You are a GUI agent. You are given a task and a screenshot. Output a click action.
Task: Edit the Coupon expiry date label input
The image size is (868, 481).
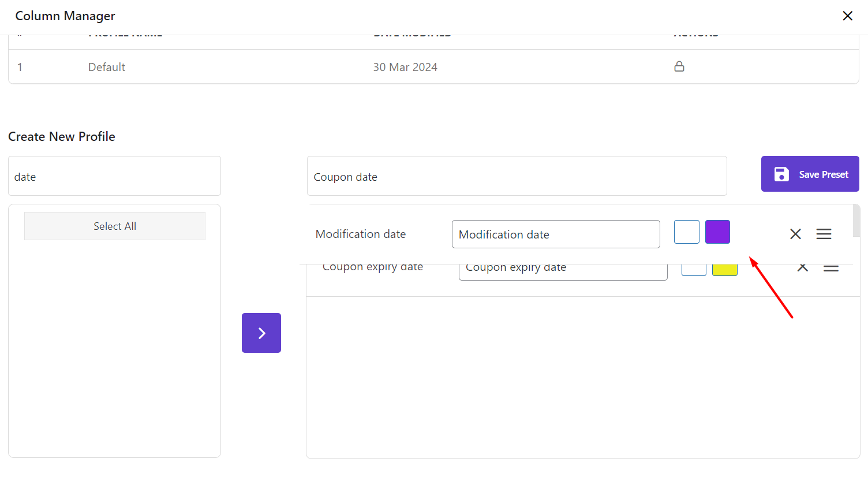pos(563,271)
